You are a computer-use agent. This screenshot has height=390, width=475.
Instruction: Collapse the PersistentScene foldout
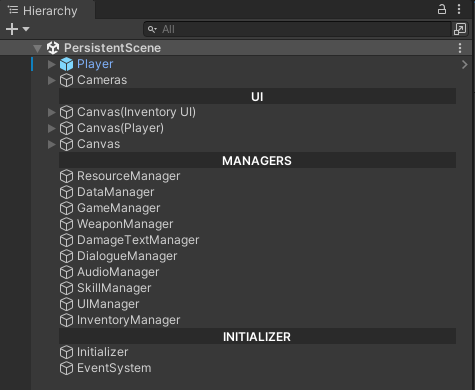click(37, 49)
